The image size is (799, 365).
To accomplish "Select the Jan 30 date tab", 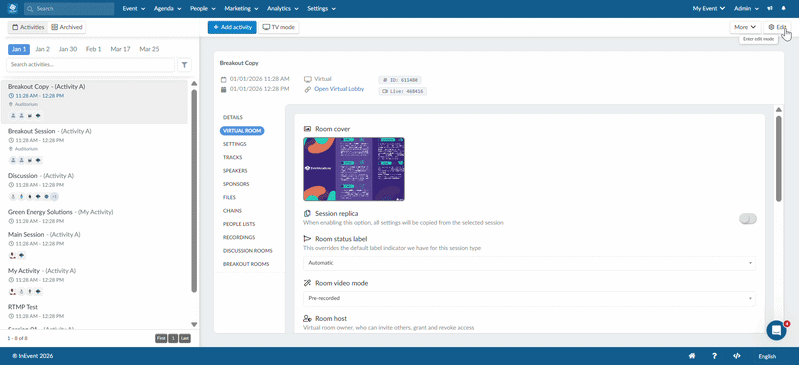I will [x=68, y=49].
